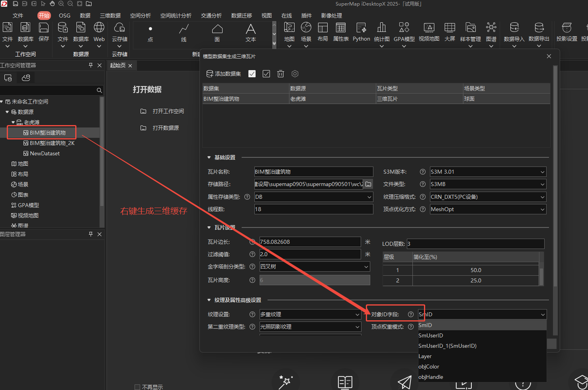Click the 瓦片名称 input field
The width and height of the screenshot is (588, 390).
314,172
